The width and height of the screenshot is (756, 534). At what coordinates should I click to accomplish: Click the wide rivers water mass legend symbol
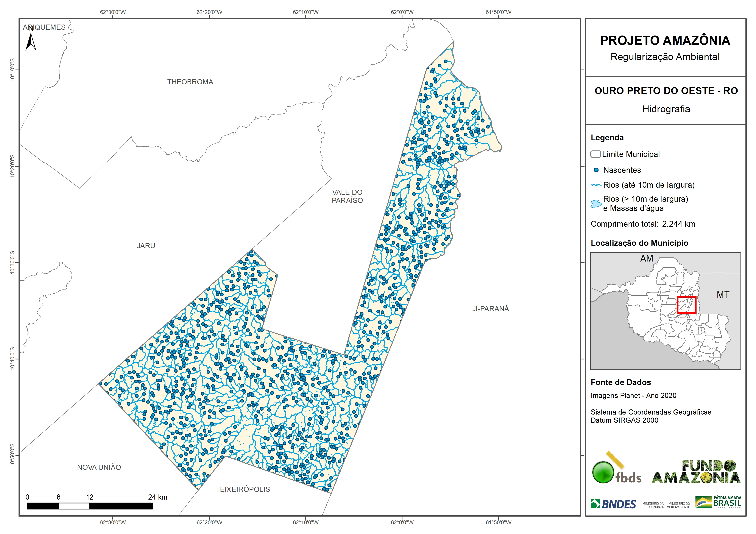tap(596, 204)
